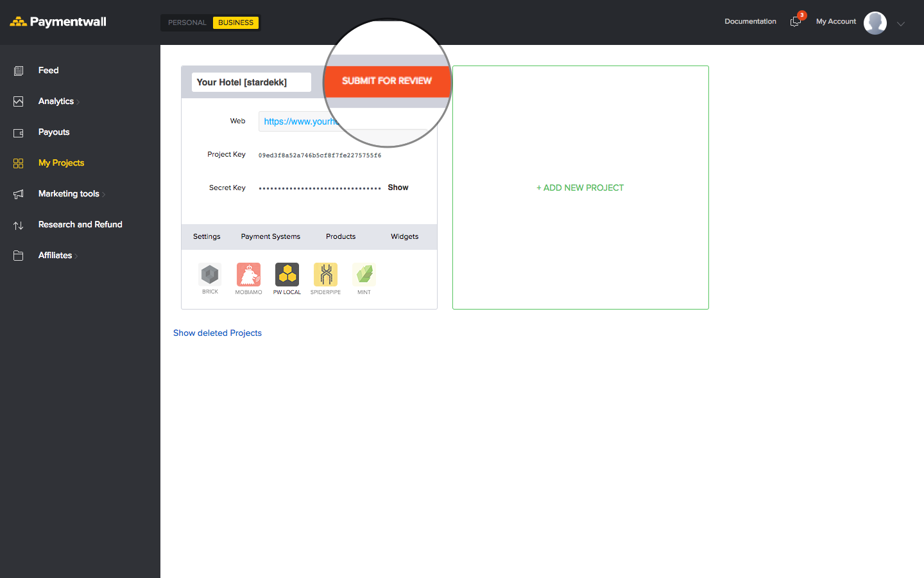Open notifications icon with red badge

[796, 21]
